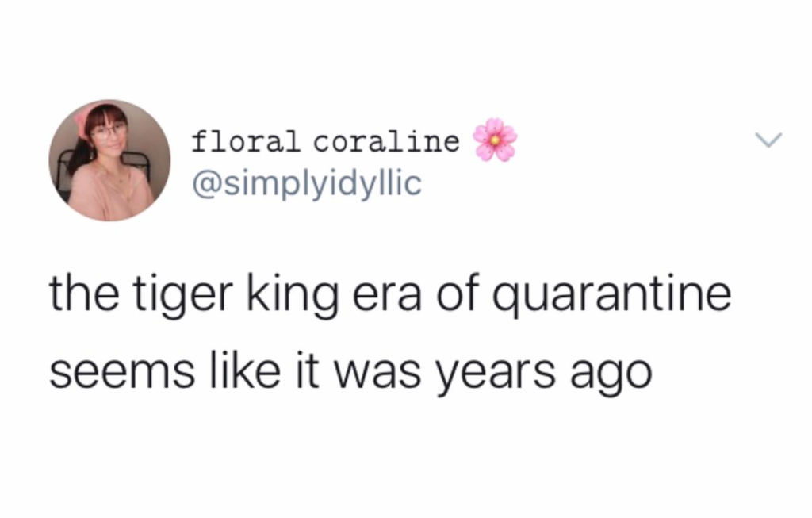Click "coraline" in the display name
Image resolution: width=812 pixels, height=518 pixels.
click(x=386, y=141)
